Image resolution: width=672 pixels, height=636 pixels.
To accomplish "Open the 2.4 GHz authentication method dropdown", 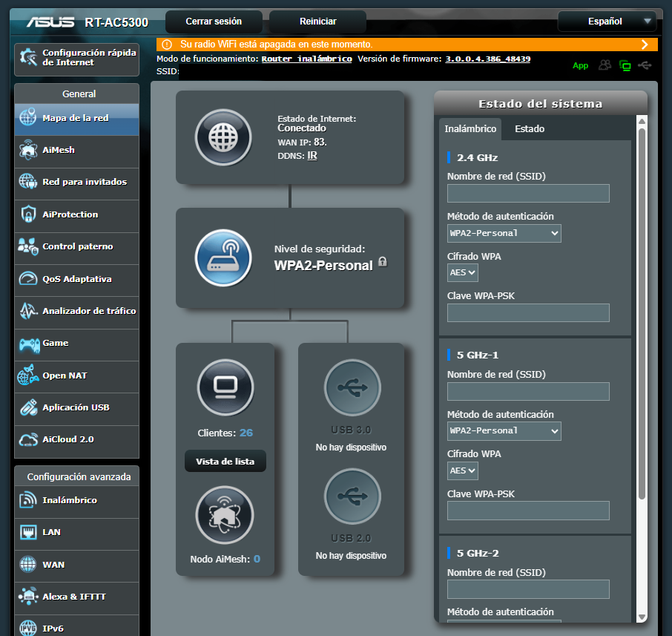I will (504, 233).
